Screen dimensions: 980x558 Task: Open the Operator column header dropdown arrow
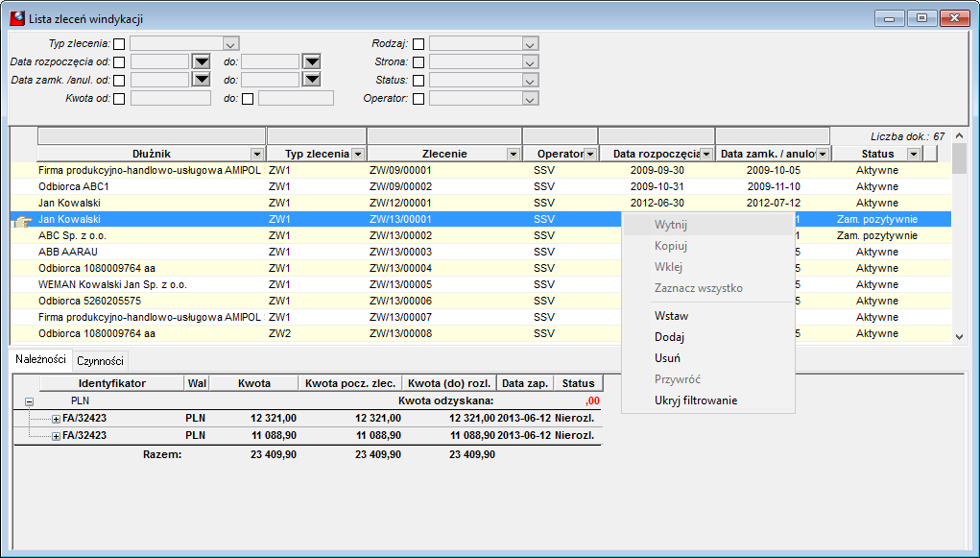tap(589, 154)
